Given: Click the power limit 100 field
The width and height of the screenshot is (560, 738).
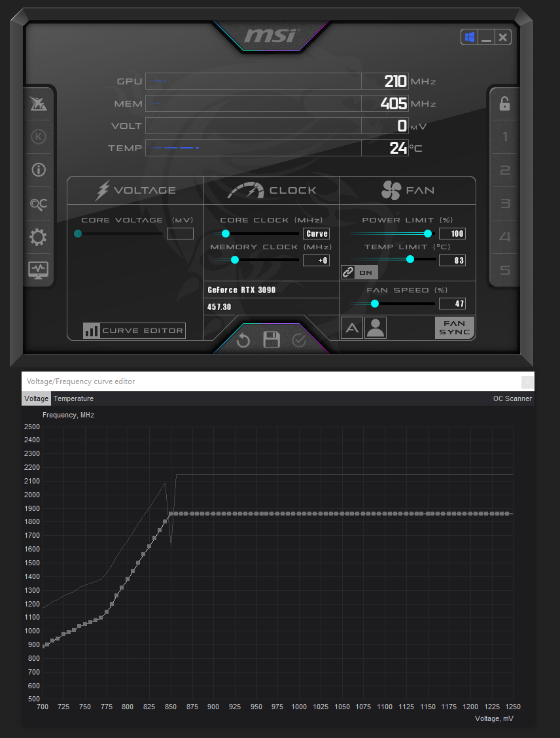Looking at the screenshot, I should (452, 234).
